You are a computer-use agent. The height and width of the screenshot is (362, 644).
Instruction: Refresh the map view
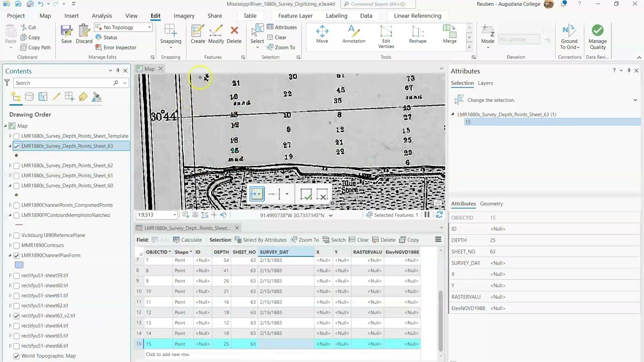pos(439,215)
